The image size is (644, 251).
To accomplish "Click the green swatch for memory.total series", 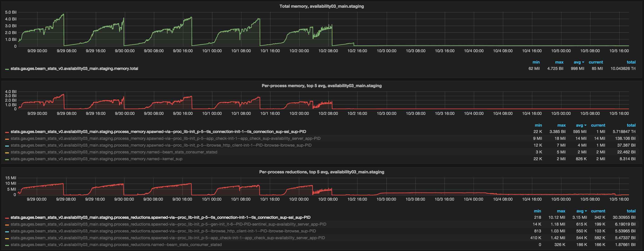I will 7,69.
